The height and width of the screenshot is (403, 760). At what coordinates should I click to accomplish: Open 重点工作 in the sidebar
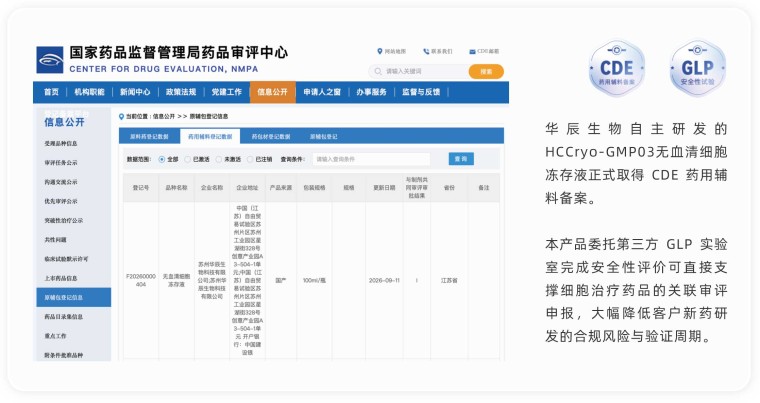coord(55,336)
